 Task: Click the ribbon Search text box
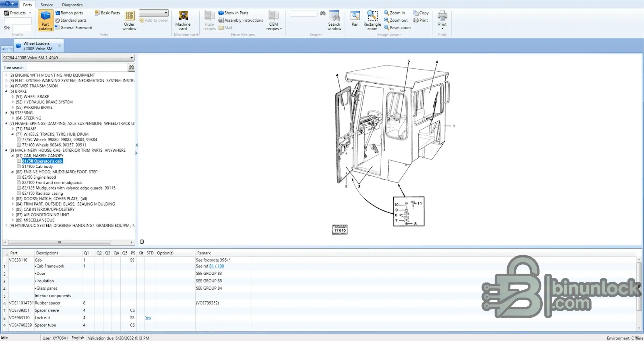(303, 13)
